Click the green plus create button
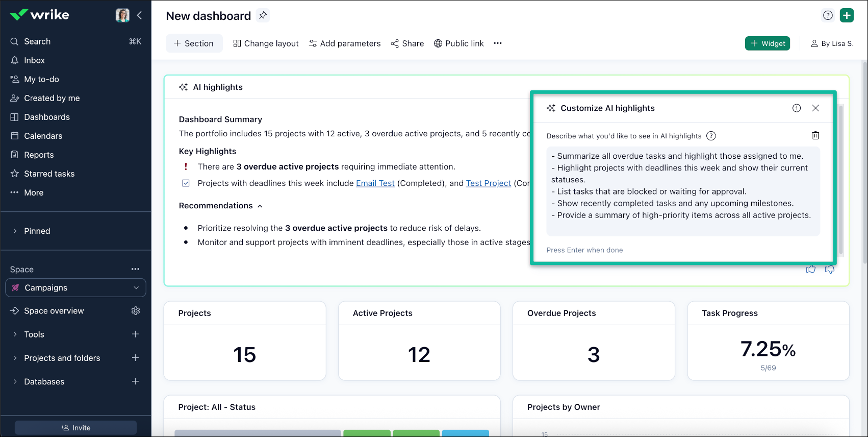868x437 pixels. click(x=847, y=15)
